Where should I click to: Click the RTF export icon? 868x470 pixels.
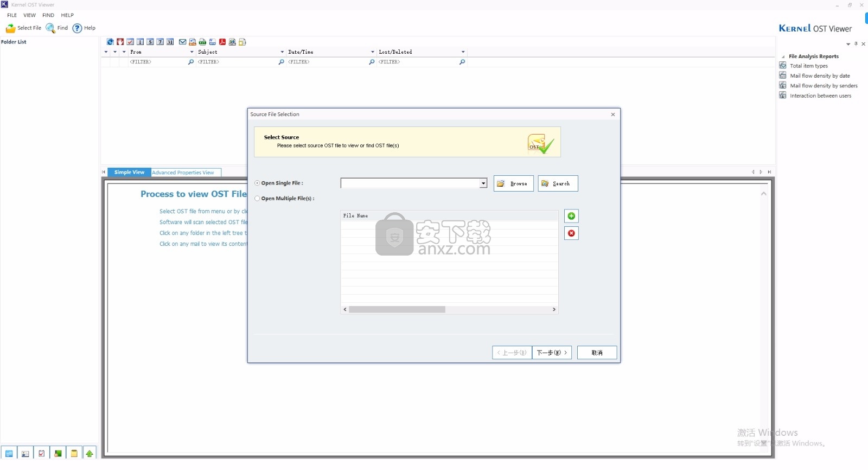point(213,42)
